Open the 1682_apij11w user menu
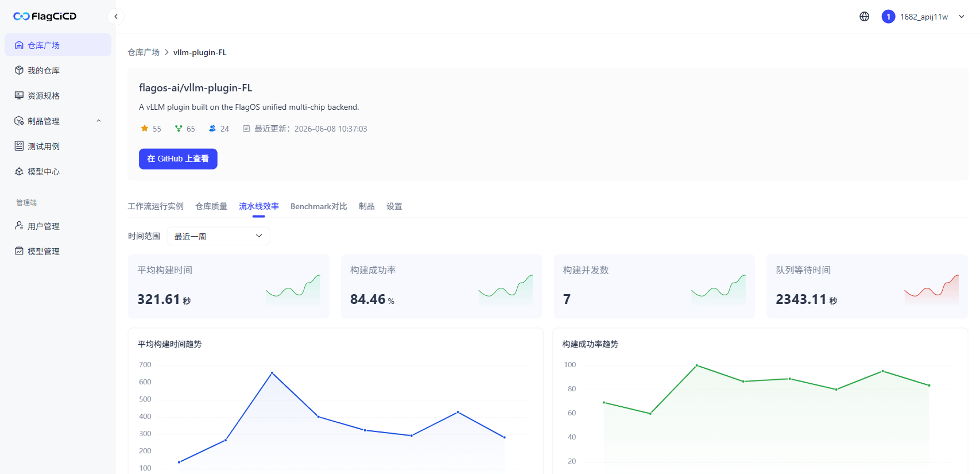Screen dimensions: 980x474 pyautogui.click(x=923, y=17)
